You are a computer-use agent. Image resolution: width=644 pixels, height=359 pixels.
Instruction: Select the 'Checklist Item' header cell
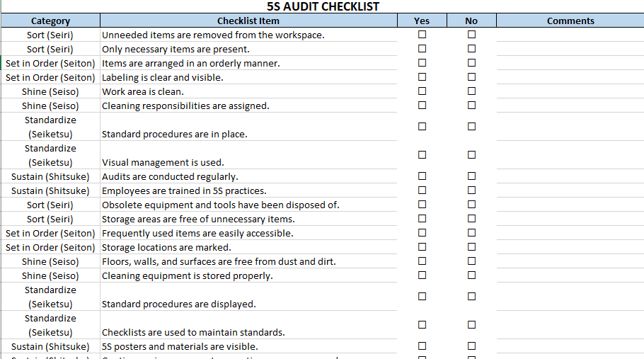[248, 21]
